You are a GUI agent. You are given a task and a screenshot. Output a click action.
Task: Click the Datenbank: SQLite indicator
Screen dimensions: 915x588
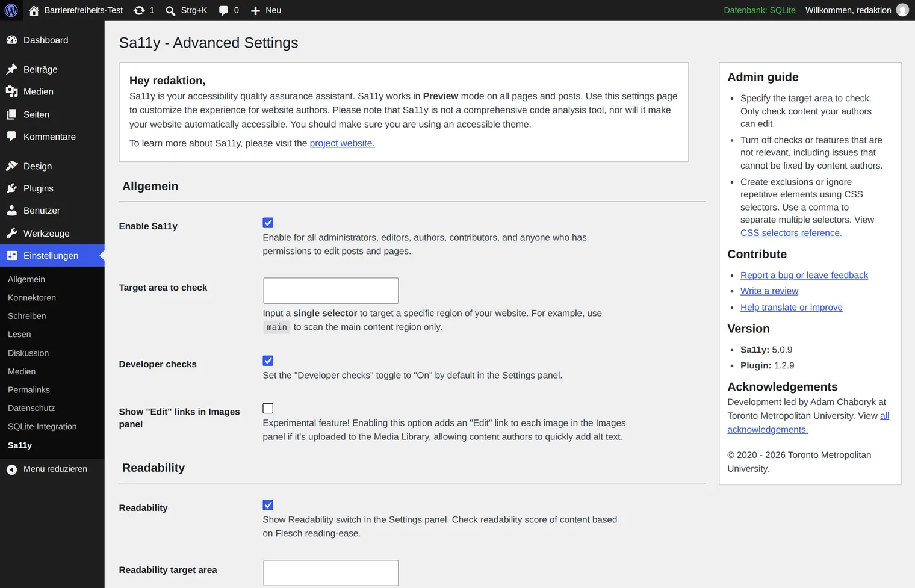point(760,10)
